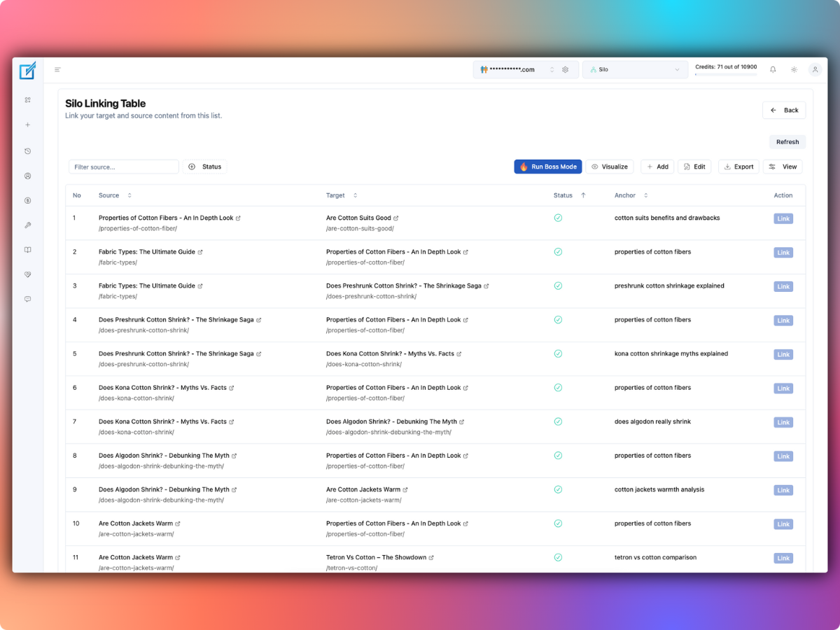Click the Add button
This screenshot has height=630, width=840.
(657, 167)
